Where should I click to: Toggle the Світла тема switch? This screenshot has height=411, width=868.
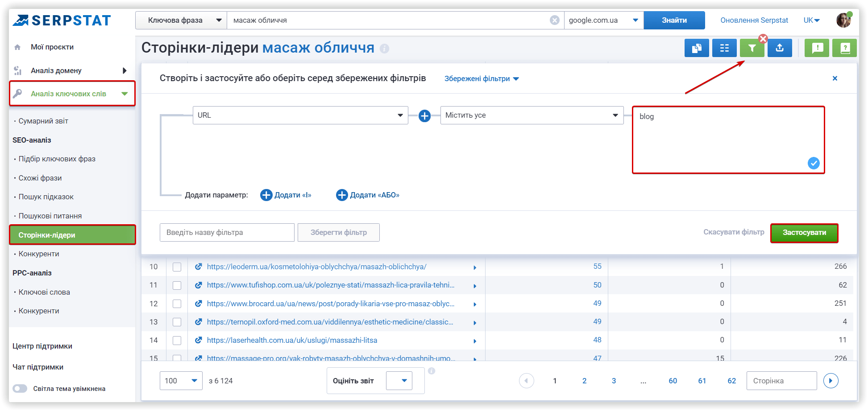[x=20, y=388]
